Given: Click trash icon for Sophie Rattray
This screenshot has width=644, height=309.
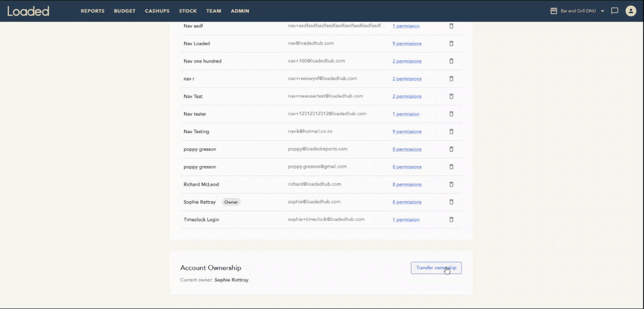Looking at the screenshot, I should pyautogui.click(x=451, y=202).
